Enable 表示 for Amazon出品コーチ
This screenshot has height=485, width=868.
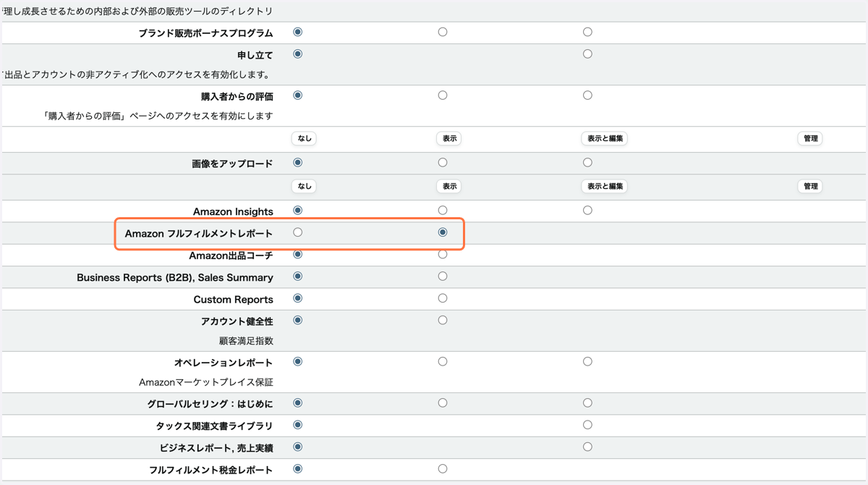click(x=443, y=254)
